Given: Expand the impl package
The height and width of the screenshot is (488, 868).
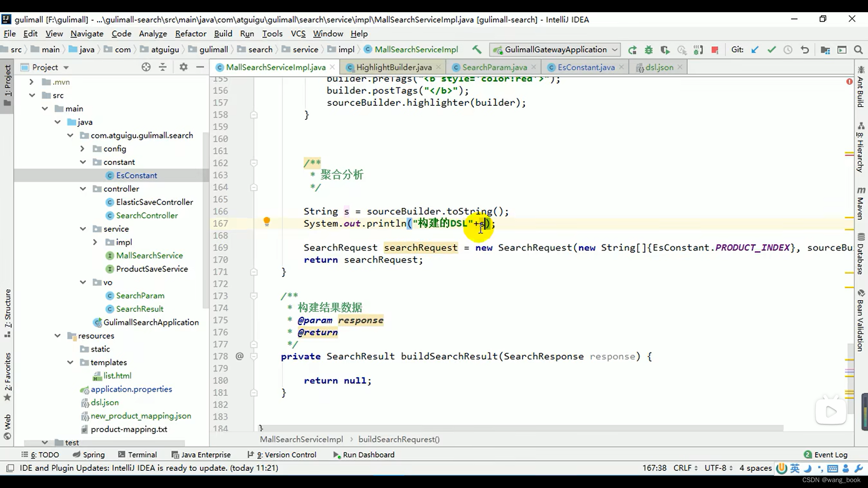Looking at the screenshot, I should (95, 242).
